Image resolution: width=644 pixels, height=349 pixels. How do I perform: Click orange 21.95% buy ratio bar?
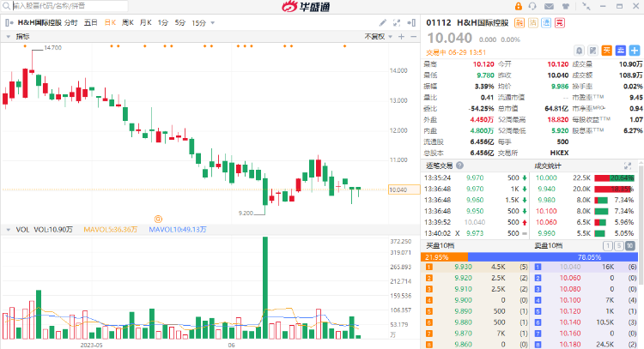click(445, 257)
